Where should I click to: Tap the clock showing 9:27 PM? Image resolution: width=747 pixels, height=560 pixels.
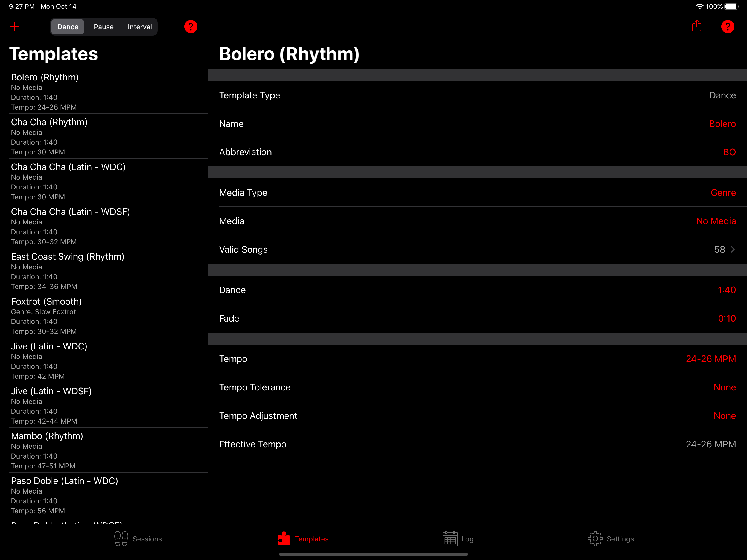[22, 6]
